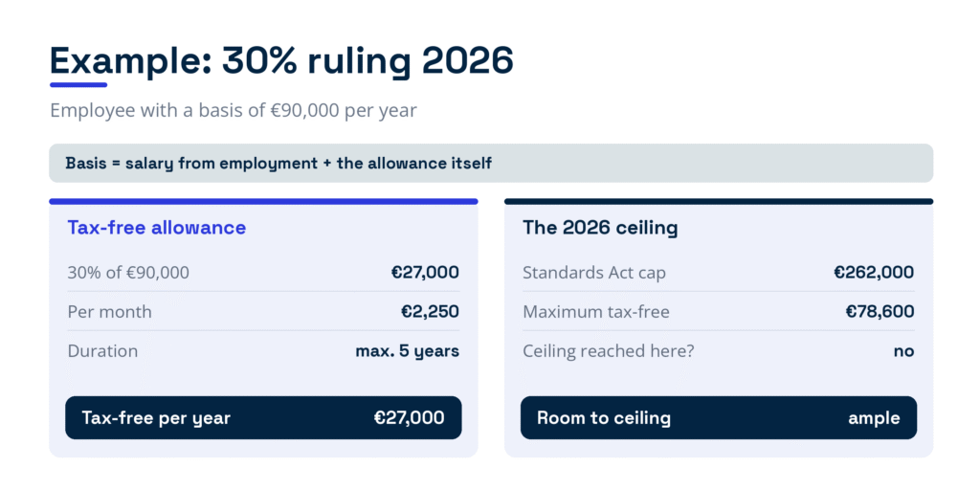Click the 'Example: 30% ruling 2026' heading
This screenshot has width=980, height=490.
coord(281,62)
